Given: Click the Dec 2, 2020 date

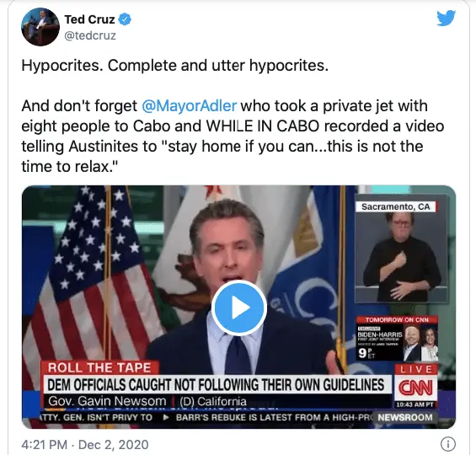Looking at the screenshot, I should point(114,445).
